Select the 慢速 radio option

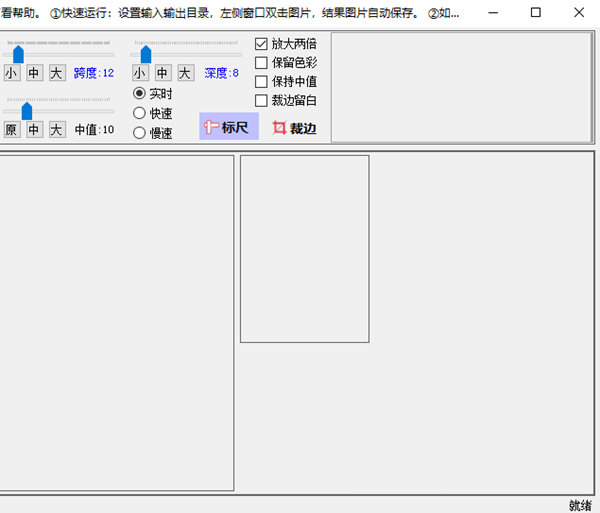[140, 132]
